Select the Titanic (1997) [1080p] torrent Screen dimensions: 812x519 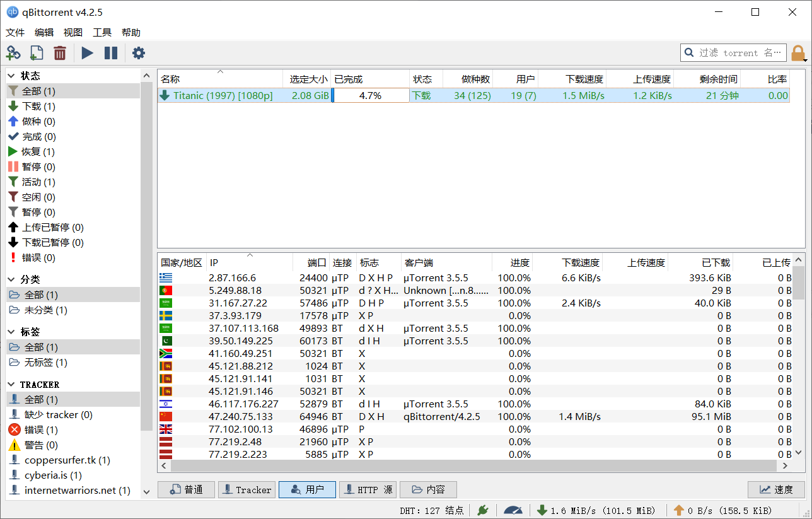473,96
